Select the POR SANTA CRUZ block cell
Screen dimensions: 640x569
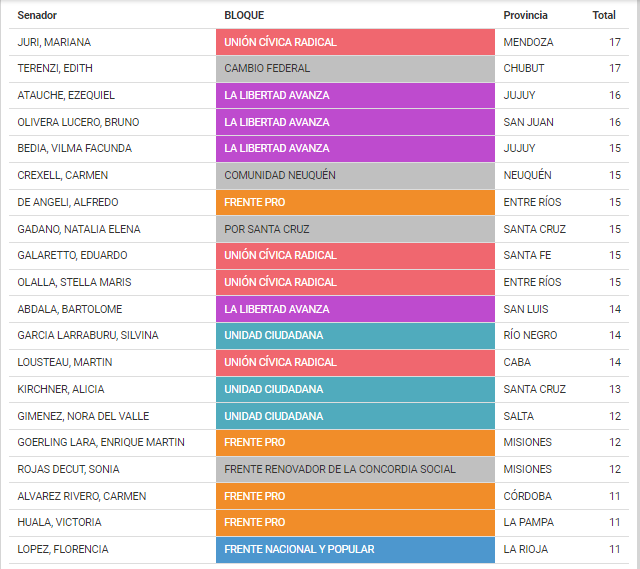click(x=355, y=229)
